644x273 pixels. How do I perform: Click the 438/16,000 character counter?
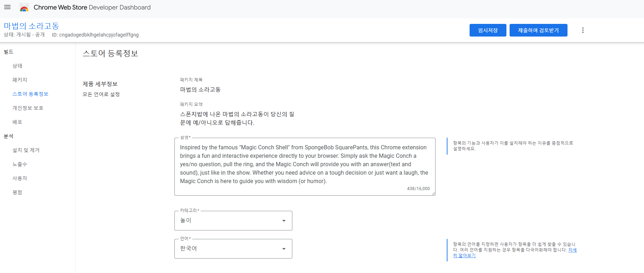coord(418,189)
